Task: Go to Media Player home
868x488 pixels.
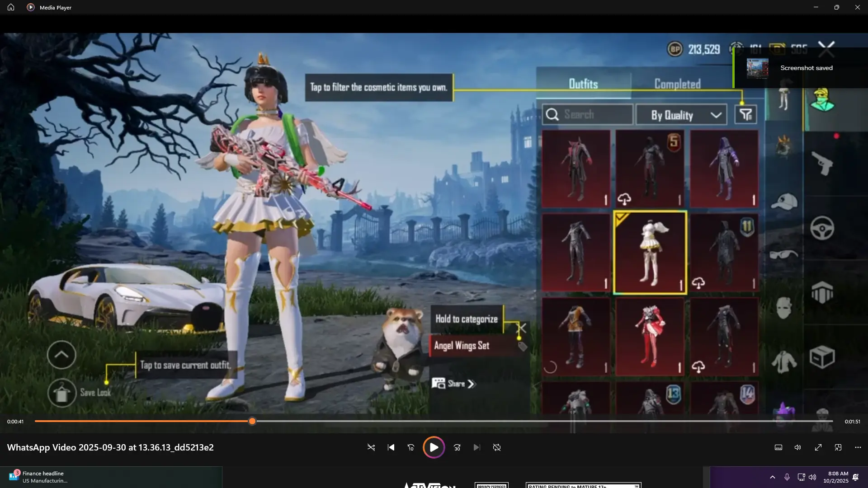Action: pyautogui.click(x=11, y=7)
